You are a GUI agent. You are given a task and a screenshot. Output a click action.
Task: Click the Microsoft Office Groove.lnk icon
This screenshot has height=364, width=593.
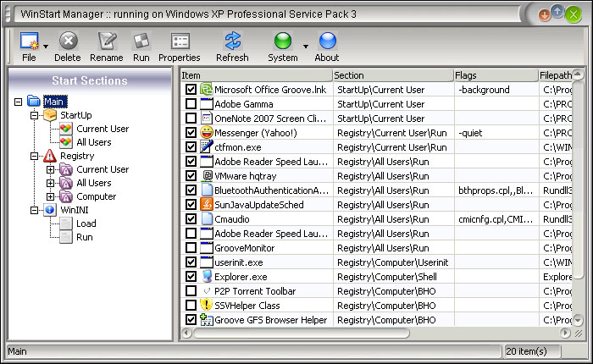[207, 89]
